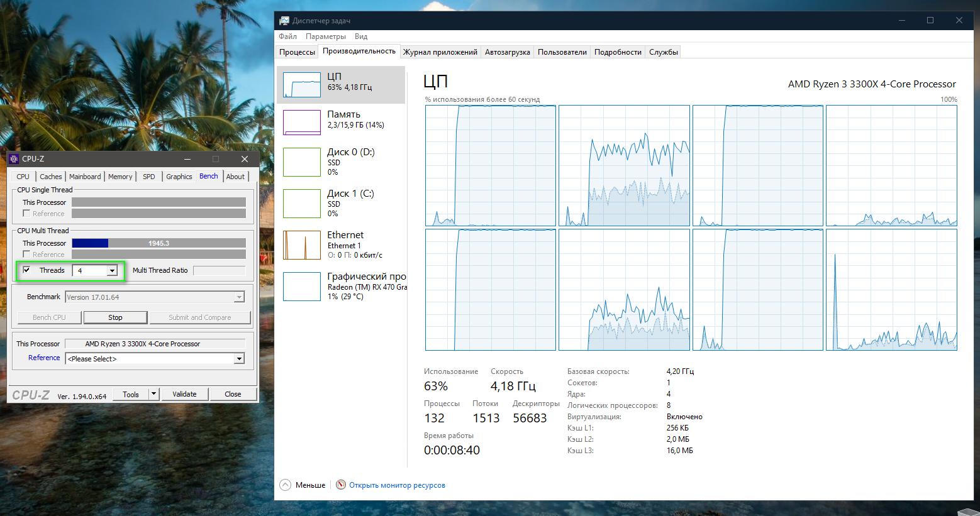Click the Дескрипторы value 56683
The image size is (980, 516).
(530, 418)
